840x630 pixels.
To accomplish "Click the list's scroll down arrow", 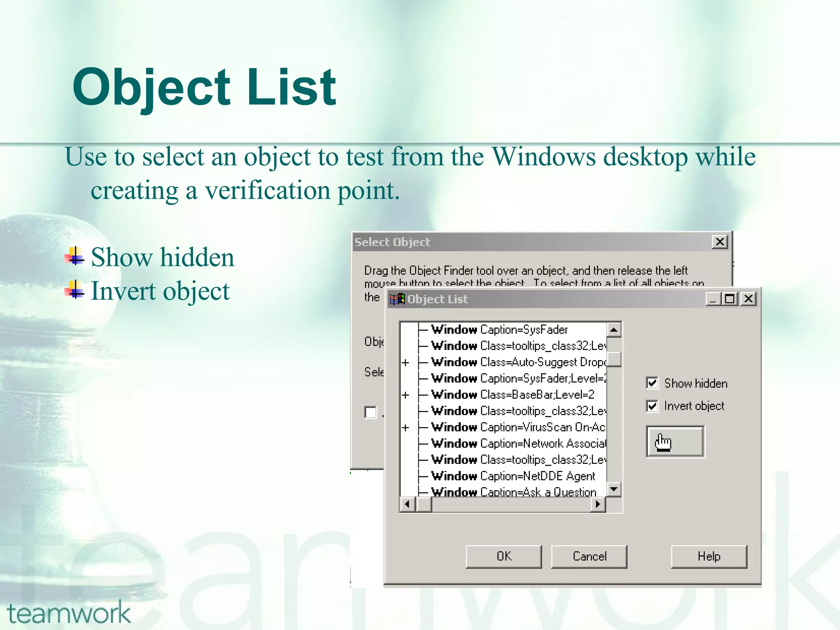I will tap(614, 489).
